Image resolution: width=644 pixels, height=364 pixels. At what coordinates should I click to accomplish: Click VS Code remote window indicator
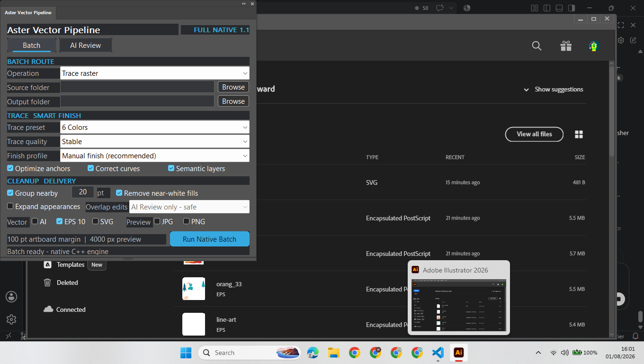(x=8, y=336)
